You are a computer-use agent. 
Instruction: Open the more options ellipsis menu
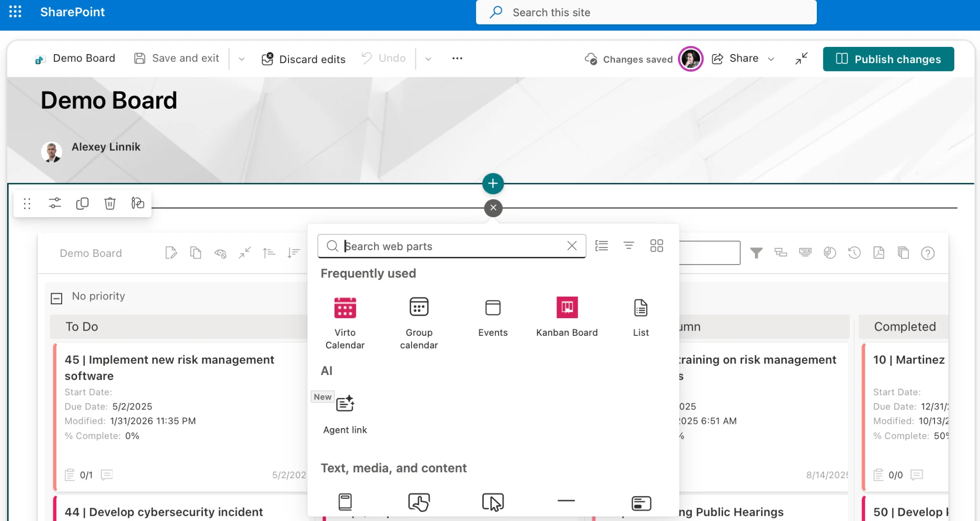tap(457, 58)
